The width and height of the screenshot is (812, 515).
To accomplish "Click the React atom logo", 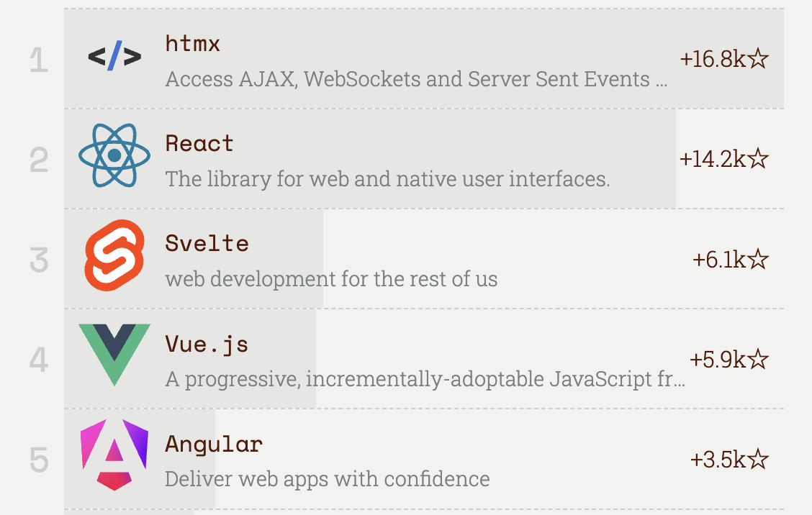I will 114,155.
